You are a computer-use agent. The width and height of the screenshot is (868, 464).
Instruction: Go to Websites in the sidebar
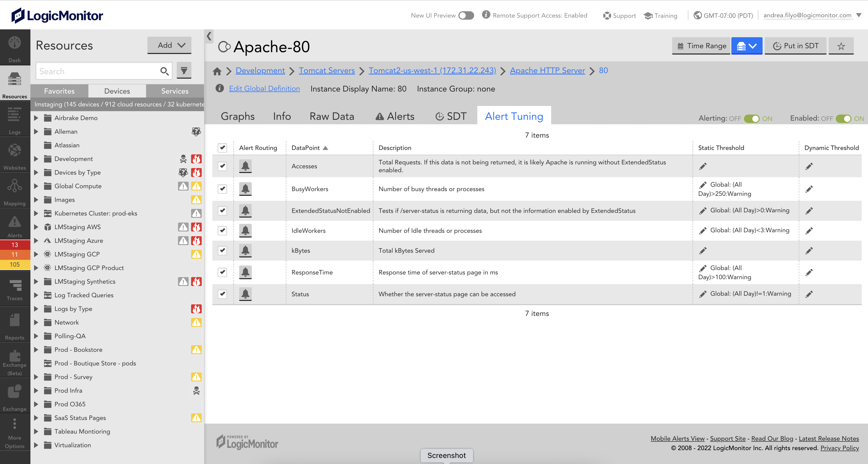point(14,156)
